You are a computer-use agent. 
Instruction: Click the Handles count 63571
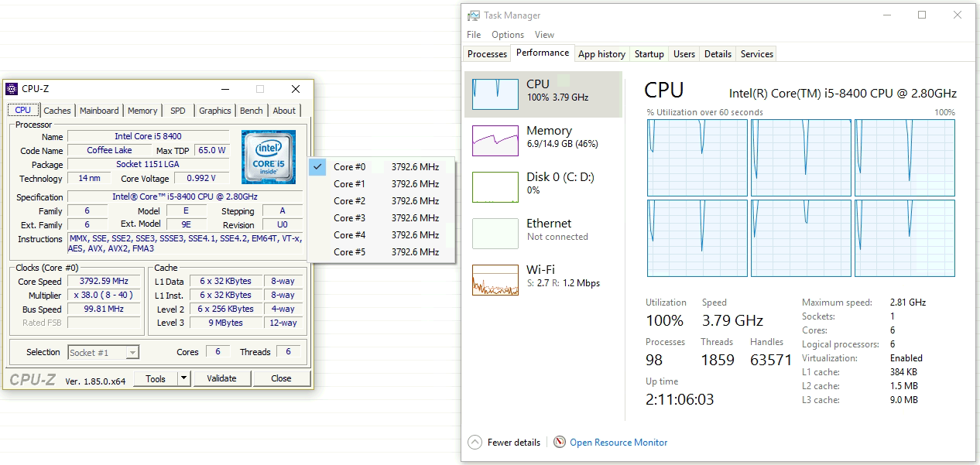click(x=771, y=360)
